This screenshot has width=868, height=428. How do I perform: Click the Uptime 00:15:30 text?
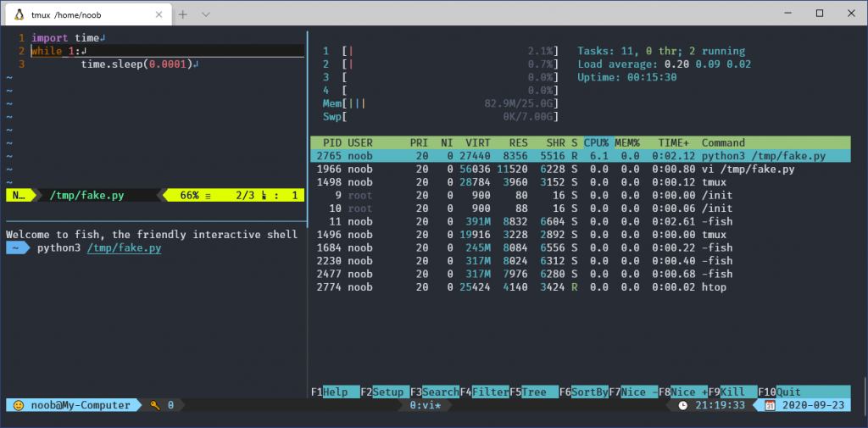pyautogui.click(x=626, y=77)
